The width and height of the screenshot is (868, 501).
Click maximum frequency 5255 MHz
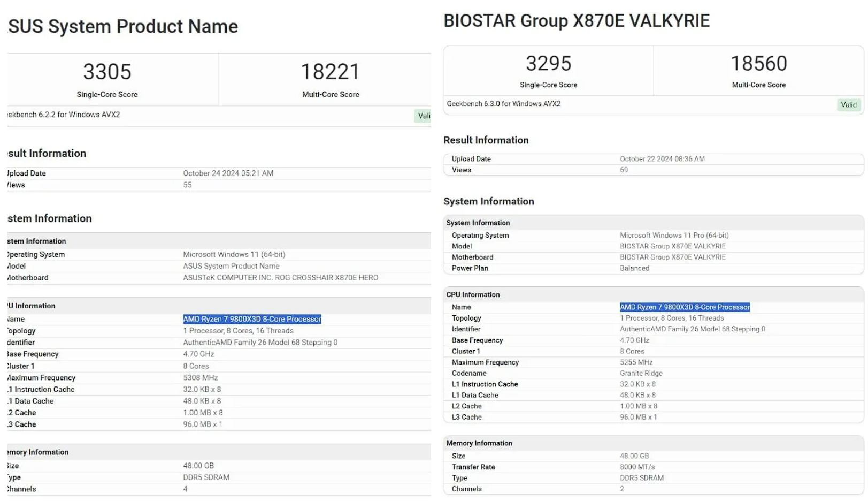(636, 362)
